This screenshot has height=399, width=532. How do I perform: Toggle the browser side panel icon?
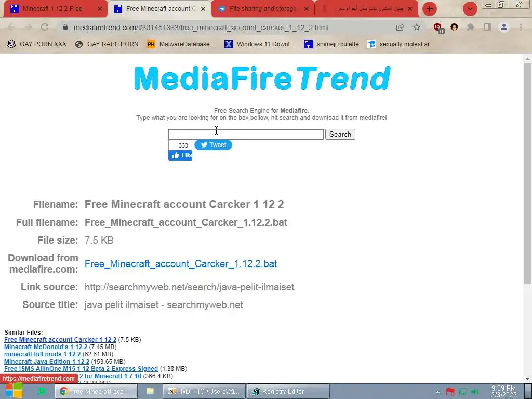click(487, 28)
